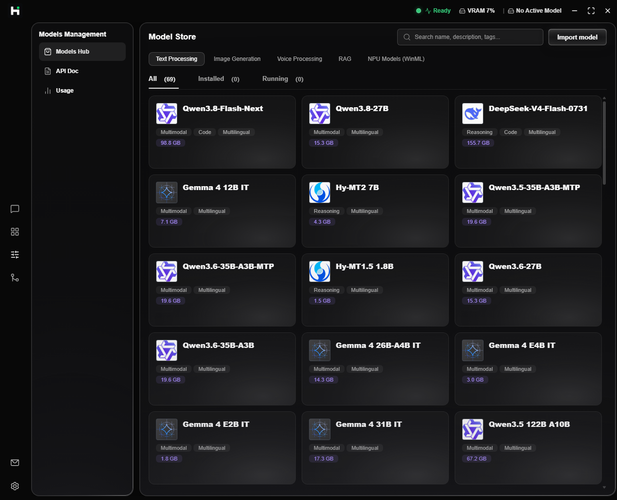The image size is (617, 500).
Task: Click 3.0 GB size badge
Action: (x=475, y=380)
